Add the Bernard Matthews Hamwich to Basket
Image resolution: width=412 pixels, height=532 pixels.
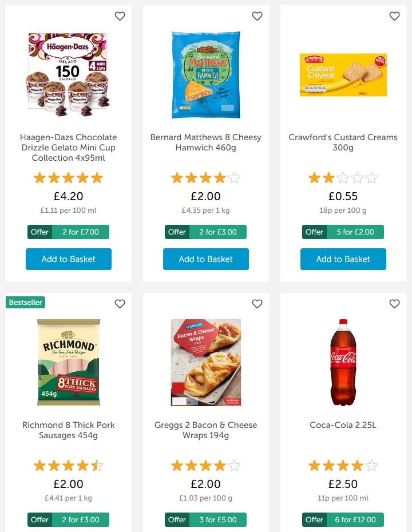(205, 259)
